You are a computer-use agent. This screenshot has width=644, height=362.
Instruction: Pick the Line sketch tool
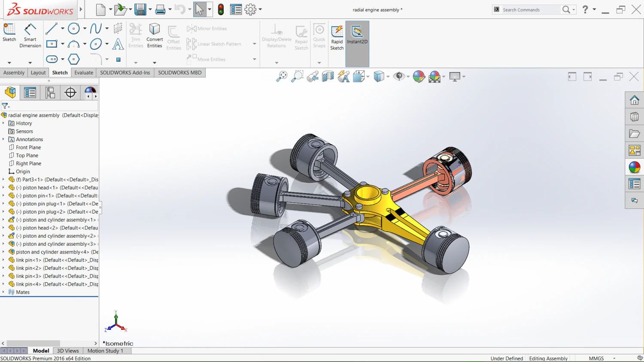[52, 29]
